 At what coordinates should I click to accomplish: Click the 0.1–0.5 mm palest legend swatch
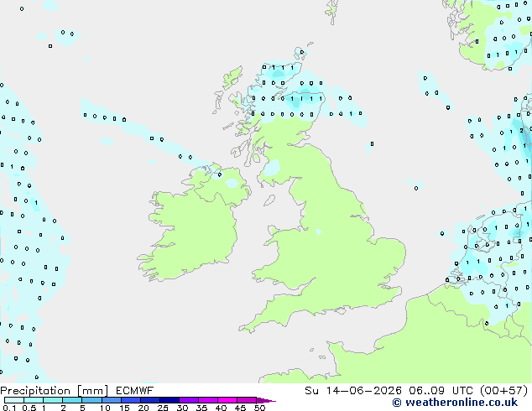tap(14, 400)
